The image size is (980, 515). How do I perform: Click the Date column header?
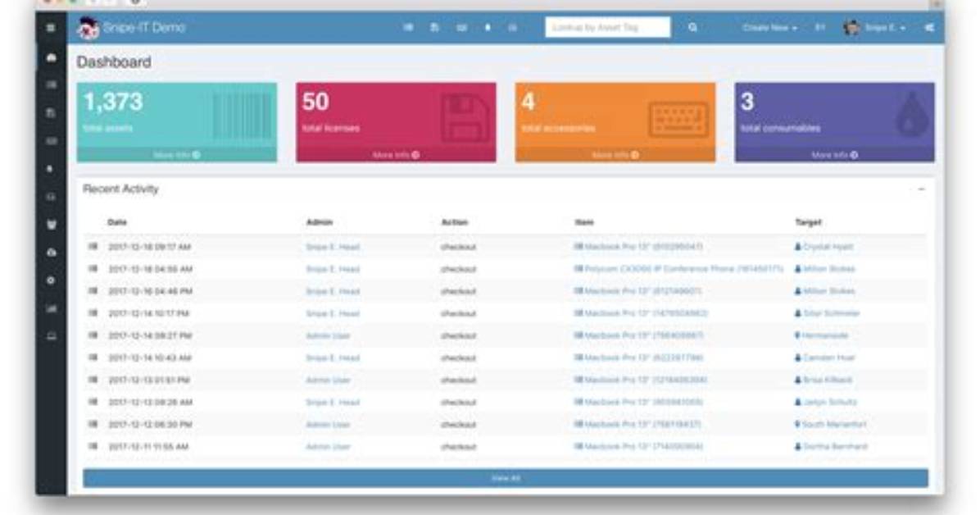[x=117, y=222]
